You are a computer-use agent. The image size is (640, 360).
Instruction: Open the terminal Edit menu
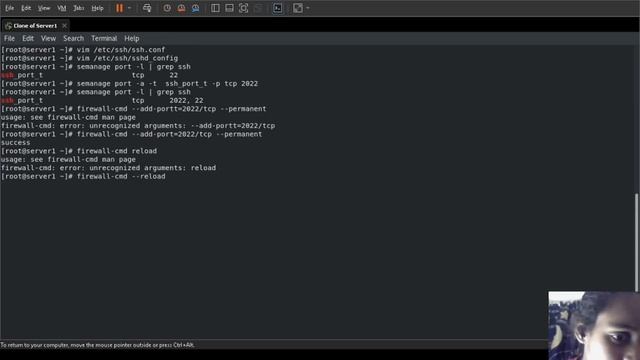[28, 38]
